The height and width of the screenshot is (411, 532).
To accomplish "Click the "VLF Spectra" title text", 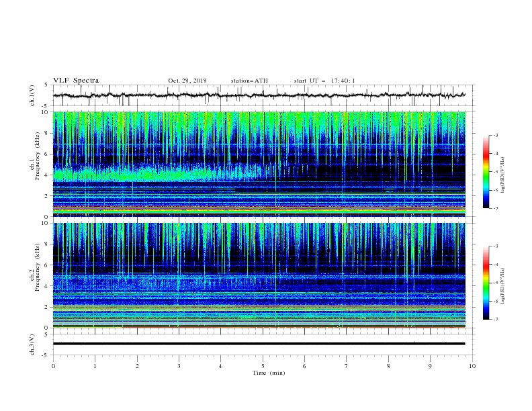I will [x=76, y=81].
